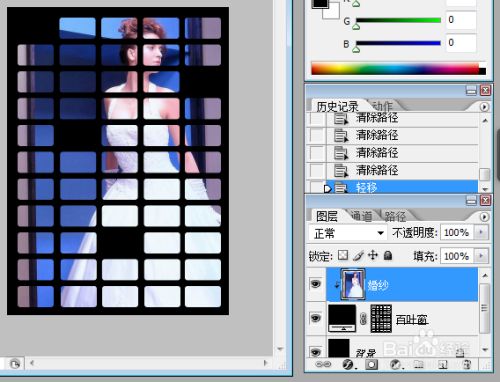Click the B channel slider handle
The image size is (500, 382).
point(356,50)
